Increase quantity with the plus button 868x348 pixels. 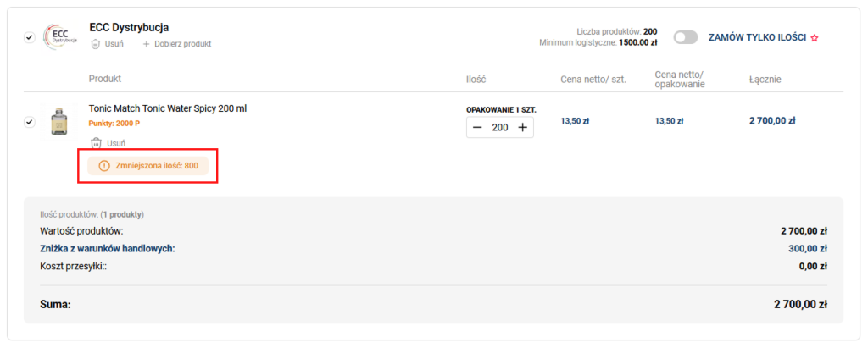(522, 128)
